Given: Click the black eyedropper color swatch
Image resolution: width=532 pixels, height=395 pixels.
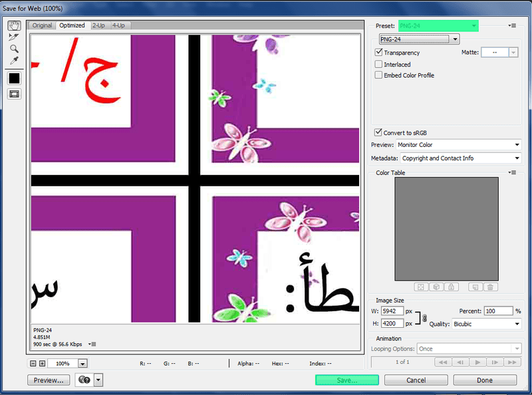Looking at the screenshot, I should pos(14,78).
